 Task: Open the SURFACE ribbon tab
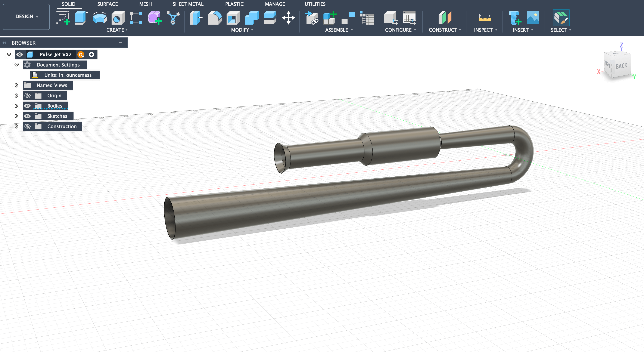pyautogui.click(x=108, y=4)
